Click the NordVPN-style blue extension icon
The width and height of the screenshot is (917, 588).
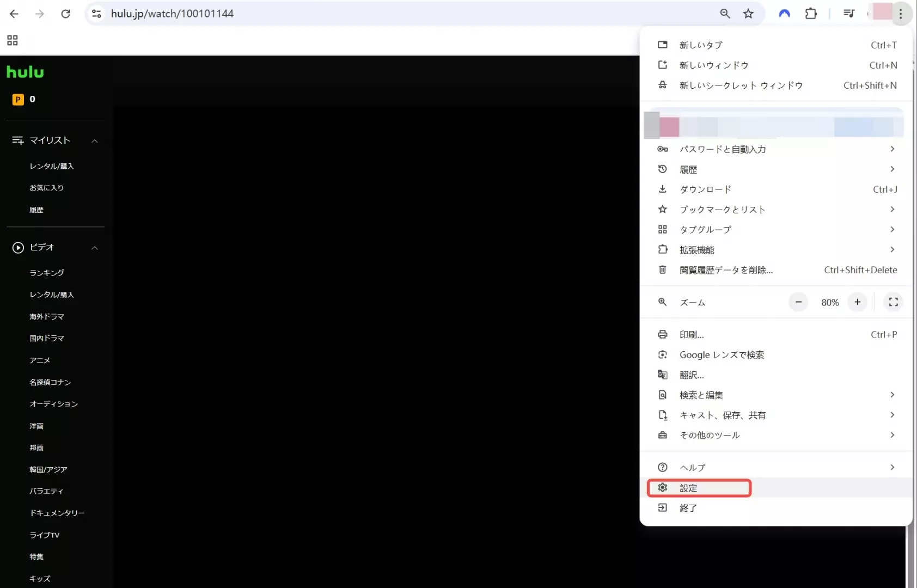point(784,14)
